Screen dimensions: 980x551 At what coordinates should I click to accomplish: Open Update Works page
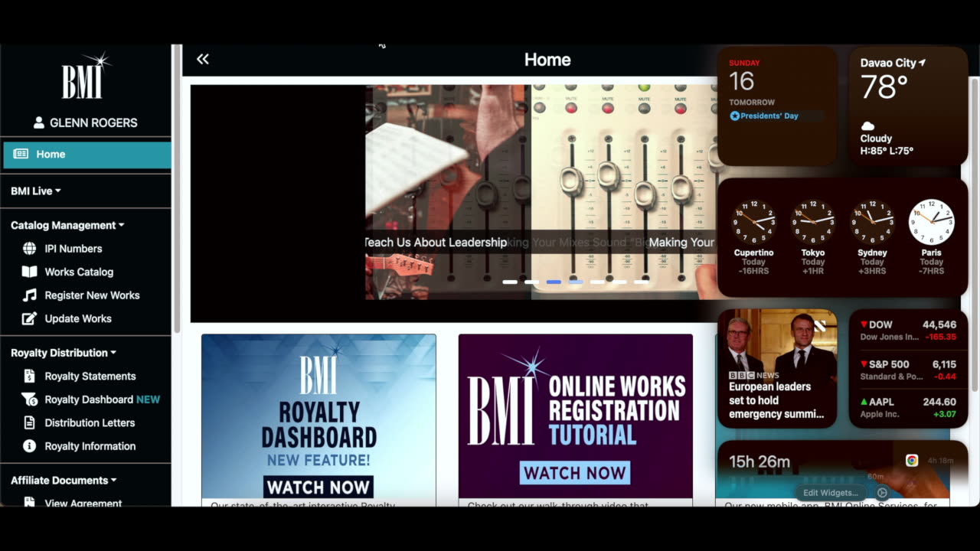point(78,318)
